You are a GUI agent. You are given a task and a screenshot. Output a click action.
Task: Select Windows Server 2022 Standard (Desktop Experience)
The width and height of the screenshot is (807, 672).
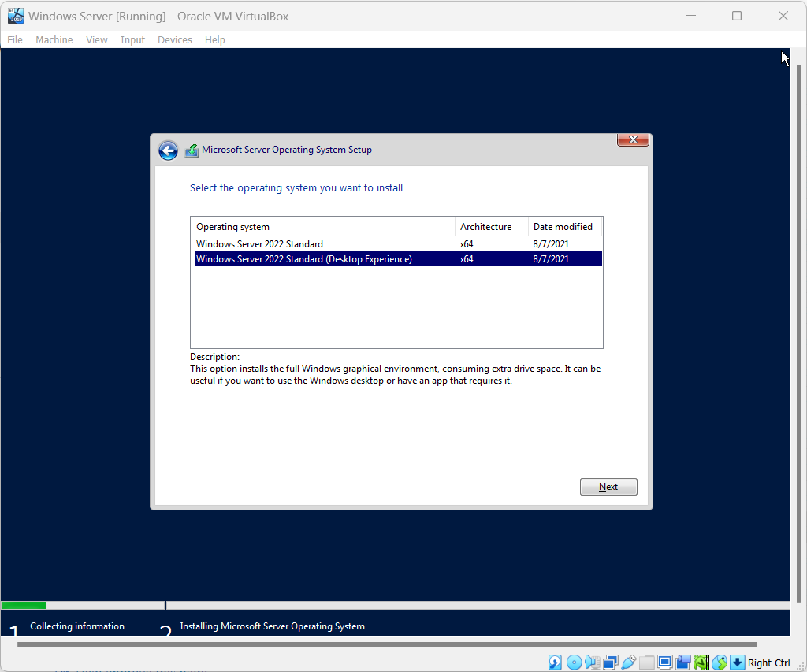tap(398, 259)
